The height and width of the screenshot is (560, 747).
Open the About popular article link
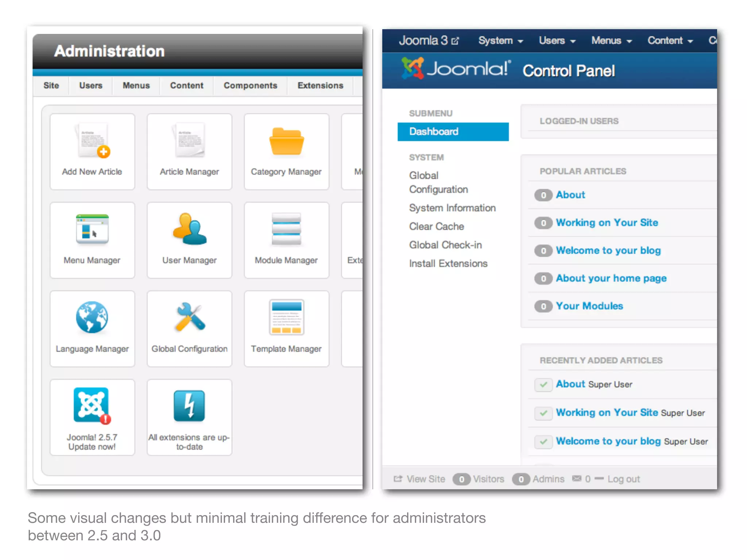pos(570,195)
